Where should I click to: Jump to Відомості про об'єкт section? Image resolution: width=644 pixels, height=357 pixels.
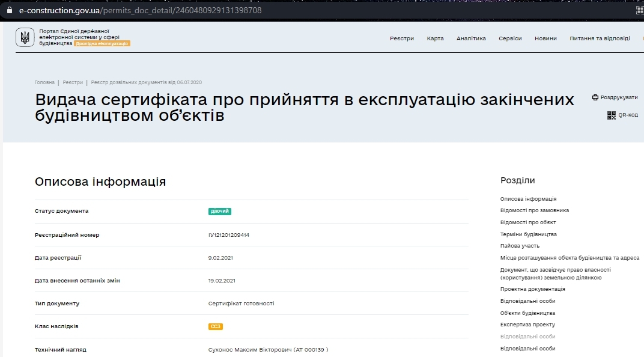click(528, 222)
